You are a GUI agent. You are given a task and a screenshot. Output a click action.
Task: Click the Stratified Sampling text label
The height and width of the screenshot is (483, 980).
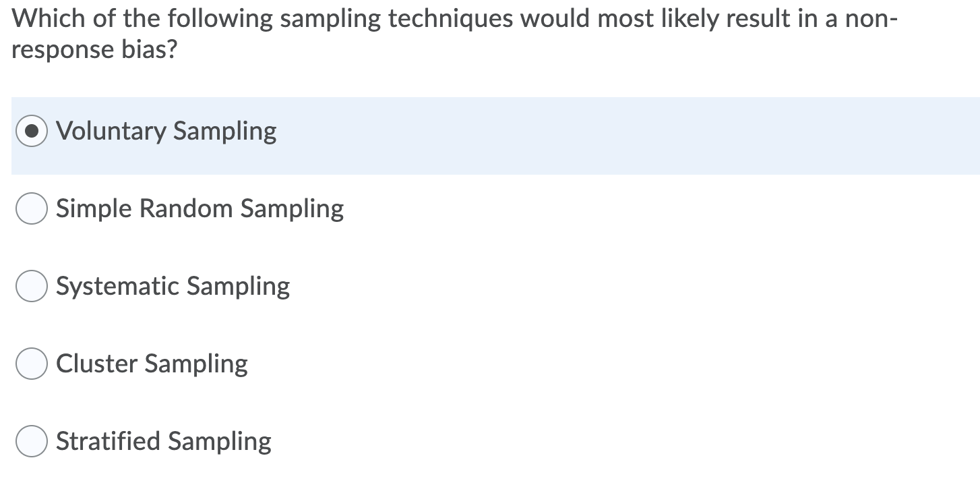163,441
